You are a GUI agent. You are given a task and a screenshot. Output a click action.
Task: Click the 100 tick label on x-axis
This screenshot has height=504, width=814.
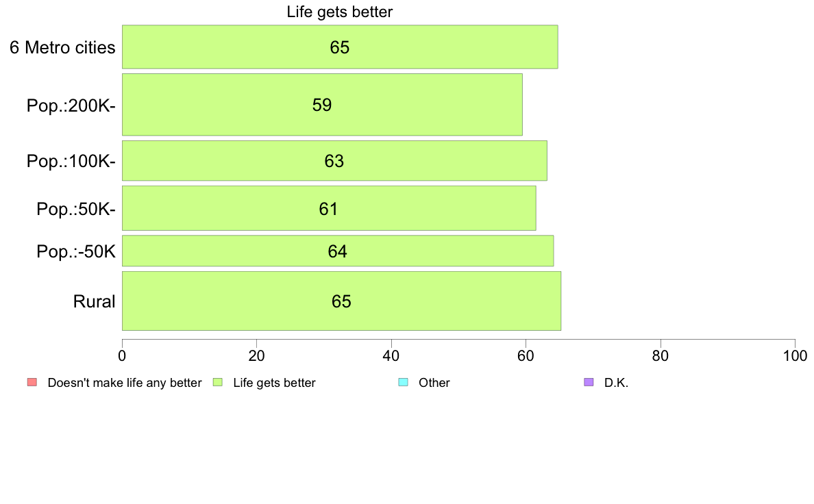coord(795,356)
